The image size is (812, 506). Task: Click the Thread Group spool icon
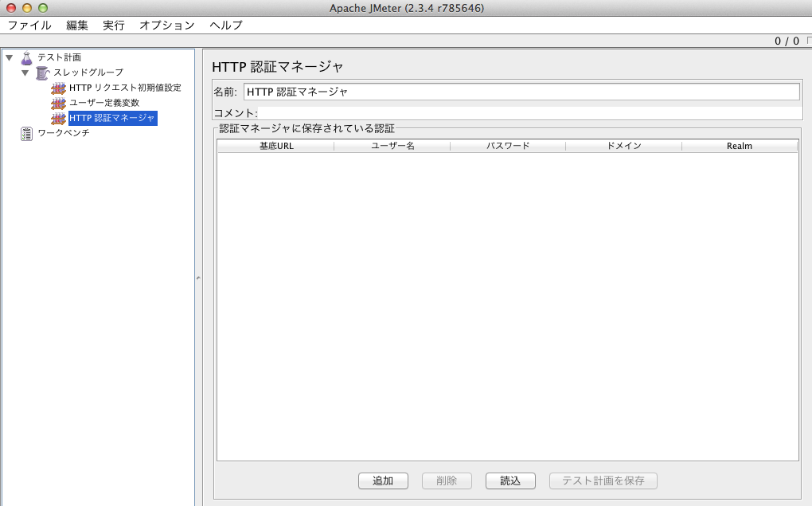click(42, 73)
